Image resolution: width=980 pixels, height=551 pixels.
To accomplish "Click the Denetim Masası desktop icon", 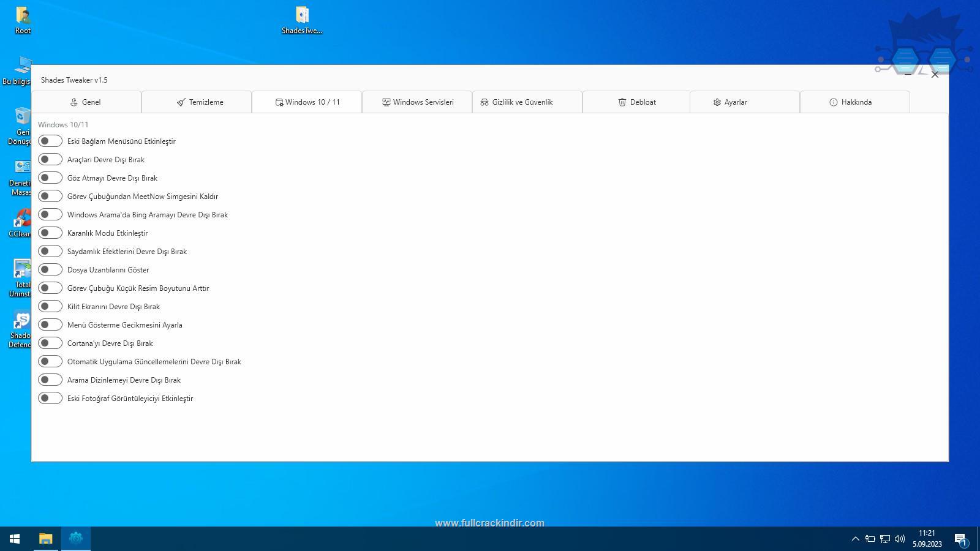I will 21,178.
